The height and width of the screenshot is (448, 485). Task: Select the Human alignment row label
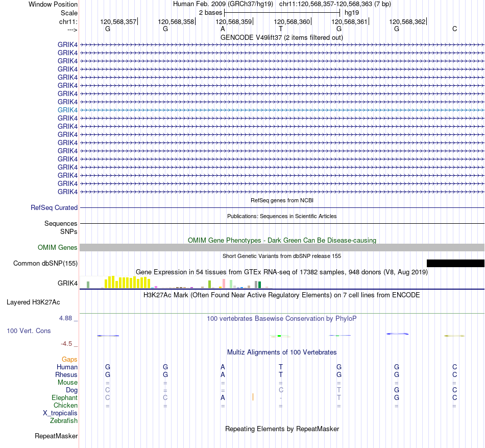coord(67,367)
